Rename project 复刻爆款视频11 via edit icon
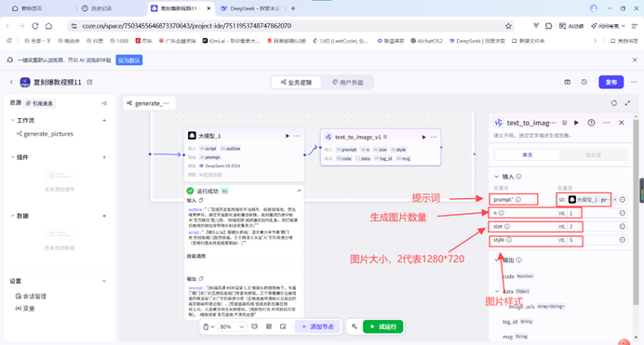The height and width of the screenshot is (345, 644). point(89,82)
